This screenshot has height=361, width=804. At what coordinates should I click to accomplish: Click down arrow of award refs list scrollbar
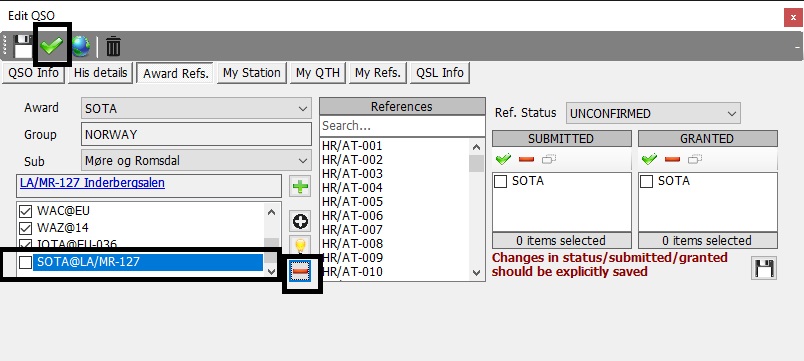[x=272, y=271]
